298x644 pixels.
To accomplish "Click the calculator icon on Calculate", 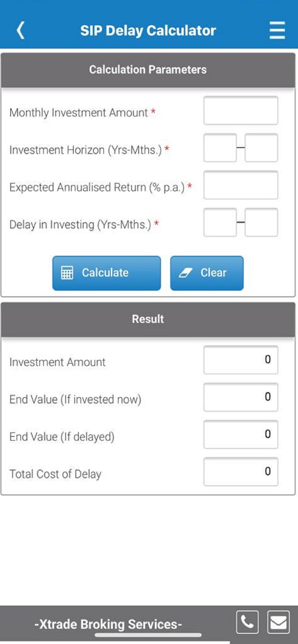I will tap(67, 273).
